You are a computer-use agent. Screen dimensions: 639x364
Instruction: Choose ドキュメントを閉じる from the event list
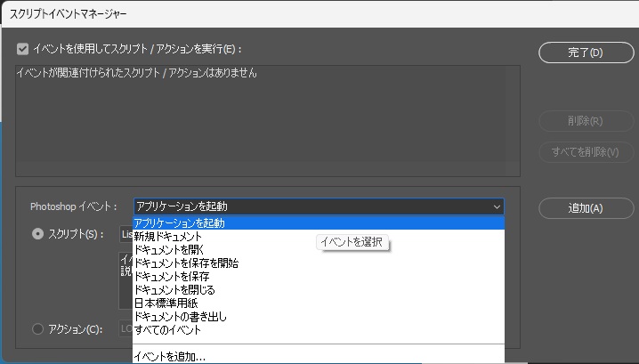[x=319, y=290]
